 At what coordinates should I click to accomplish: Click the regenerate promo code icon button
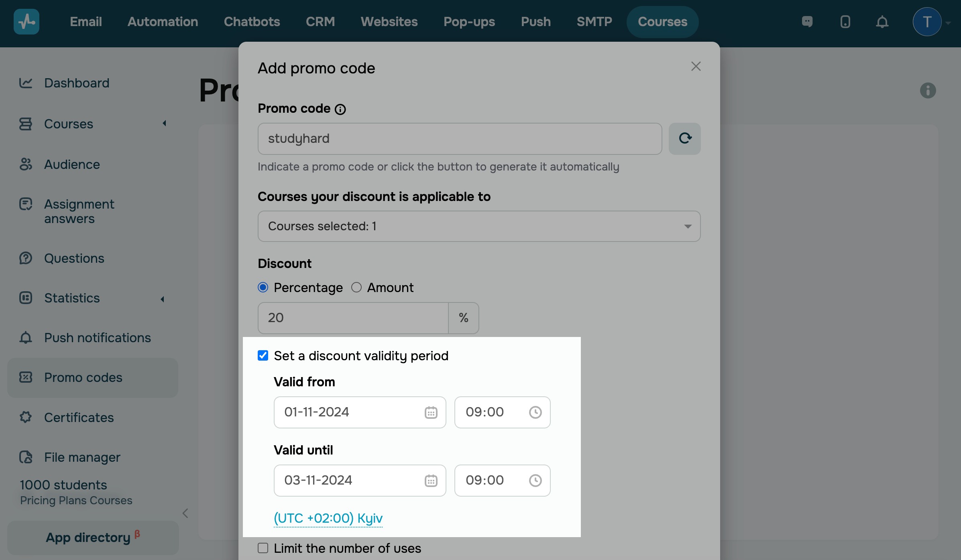[684, 138]
